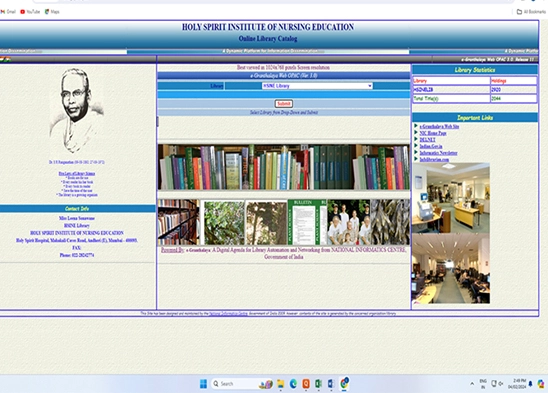Click the taskbar date and time
The height and width of the screenshot is (393, 548).
tap(517, 384)
